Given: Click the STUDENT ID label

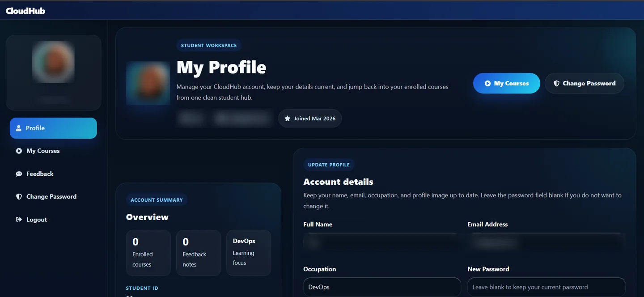Looking at the screenshot, I should (x=142, y=289).
